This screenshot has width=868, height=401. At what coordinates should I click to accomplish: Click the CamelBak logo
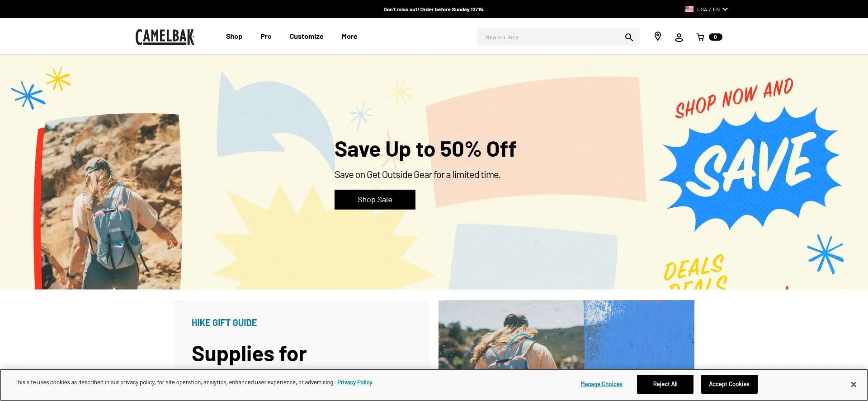tap(165, 37)
